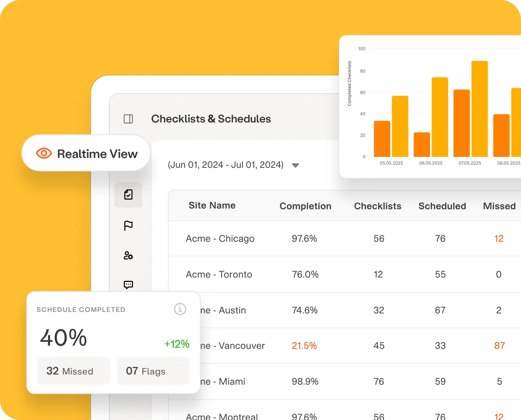The width and height of the screenshot is (521, 420).
Task: Toggle the sidebar panel icon
Action: (x=129, y=119)
